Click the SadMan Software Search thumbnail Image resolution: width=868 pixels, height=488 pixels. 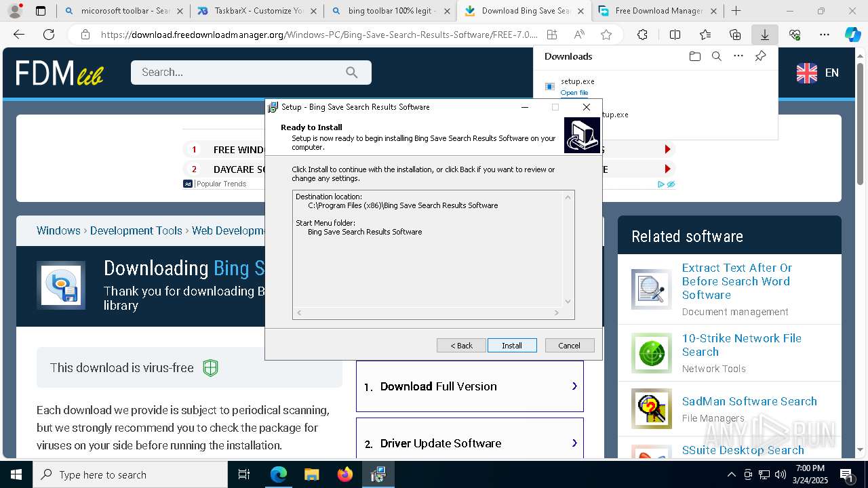pos(652,409)
